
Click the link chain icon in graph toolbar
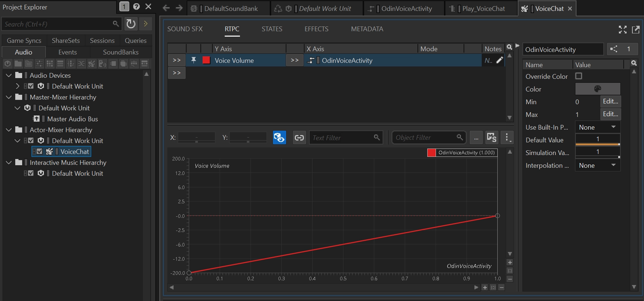299,138
